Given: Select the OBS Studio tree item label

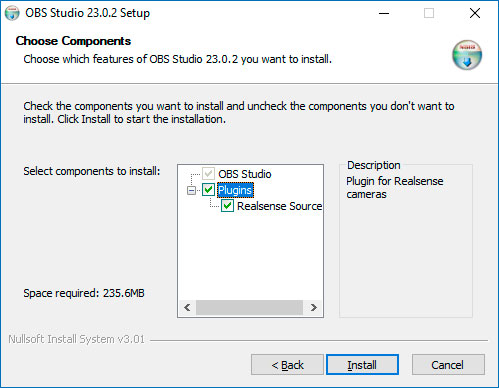Looking at the screenshot, I should tap(245, 174).
